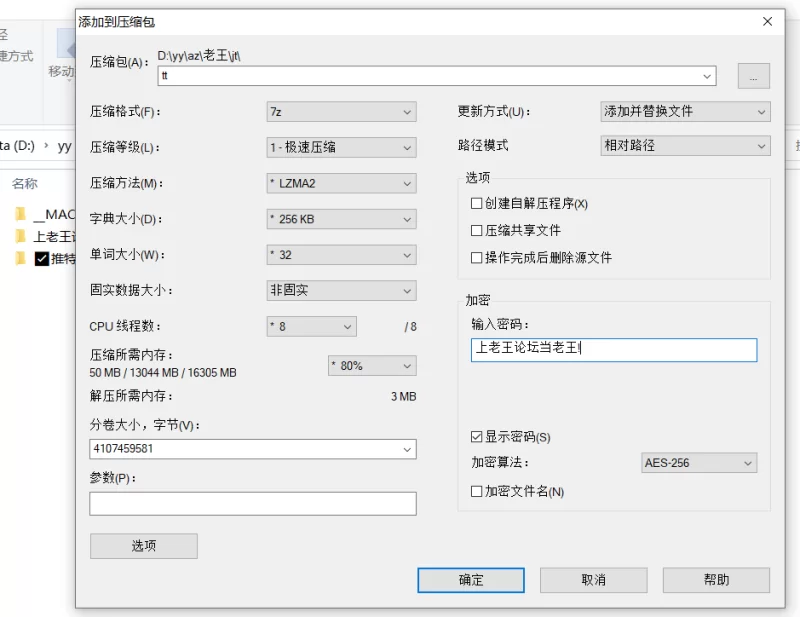800x617 pixels.
Task: Click the browse "..." button for archive path
Action: [x=753, y=75]
